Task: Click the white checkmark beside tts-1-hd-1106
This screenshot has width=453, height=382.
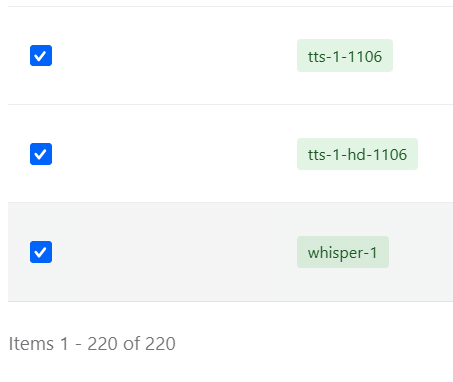Action: 40,154
